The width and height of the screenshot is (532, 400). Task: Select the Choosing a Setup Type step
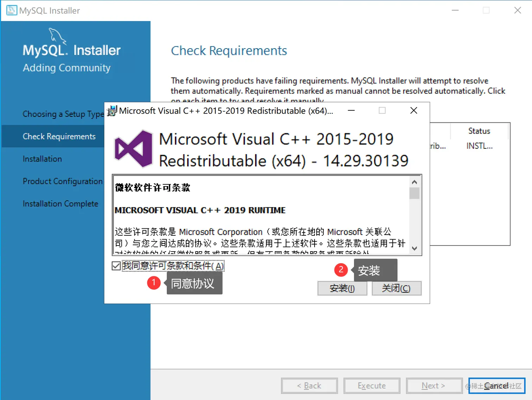pos(63,114)
